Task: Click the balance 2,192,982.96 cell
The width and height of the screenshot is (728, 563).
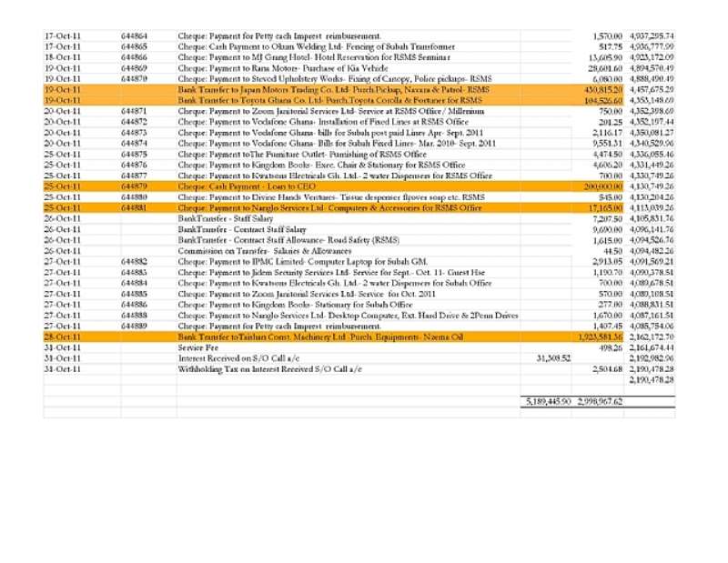Action: coord(652,358)
